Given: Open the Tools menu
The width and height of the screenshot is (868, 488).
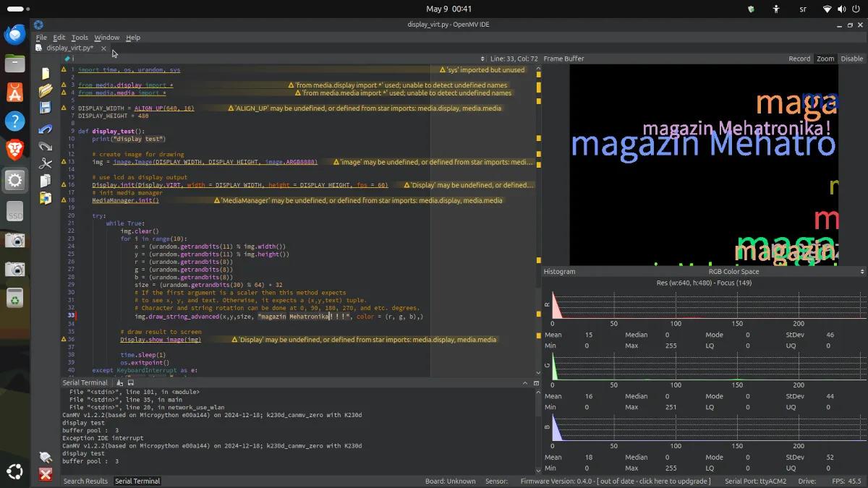Looking at the screenshot, I should tap(80, 38).
